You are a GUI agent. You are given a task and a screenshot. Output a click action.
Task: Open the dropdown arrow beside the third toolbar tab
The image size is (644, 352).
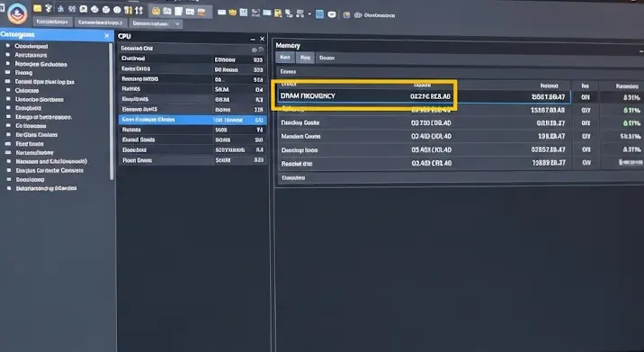point(177,23)
